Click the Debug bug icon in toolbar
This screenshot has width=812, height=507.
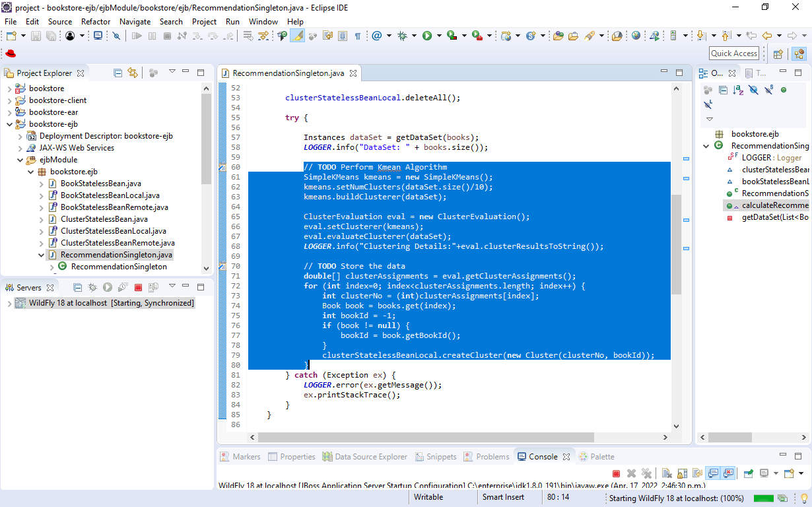tap(402, 36)
